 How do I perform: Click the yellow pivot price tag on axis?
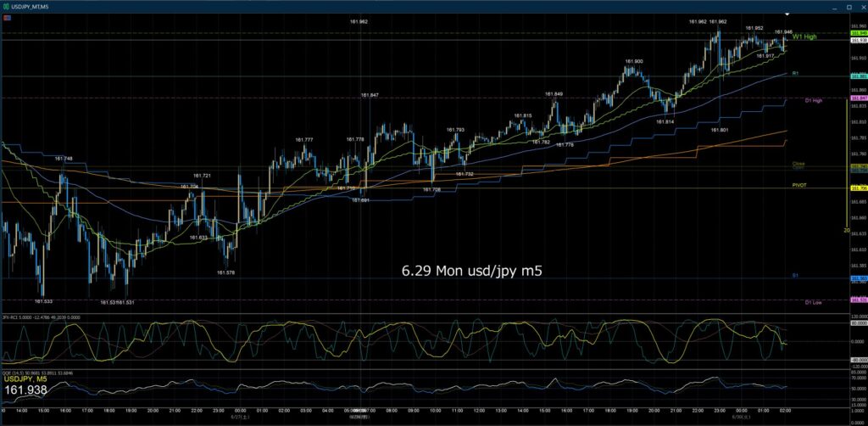(x=858, y=188)
